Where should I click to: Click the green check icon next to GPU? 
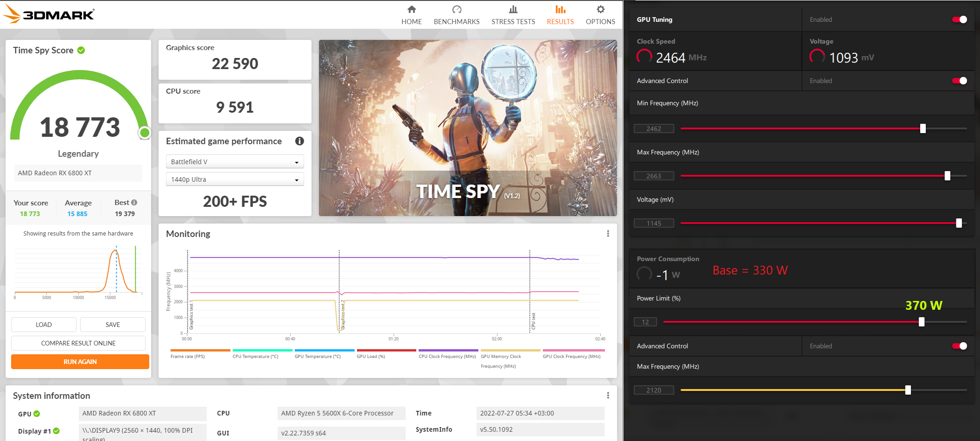coord(37,414)
